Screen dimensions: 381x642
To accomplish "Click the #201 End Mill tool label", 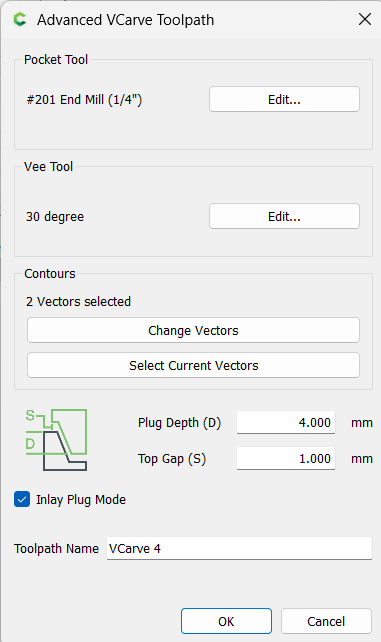I will click(84, 99).
